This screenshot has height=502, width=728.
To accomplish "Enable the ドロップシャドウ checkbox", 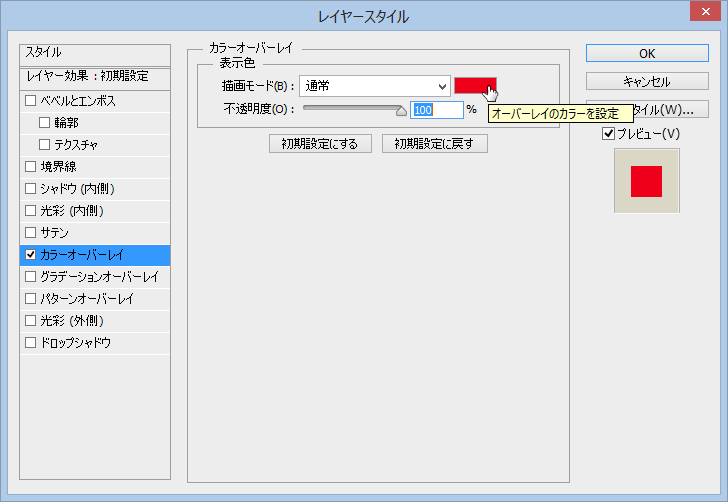I will (30, 343).
